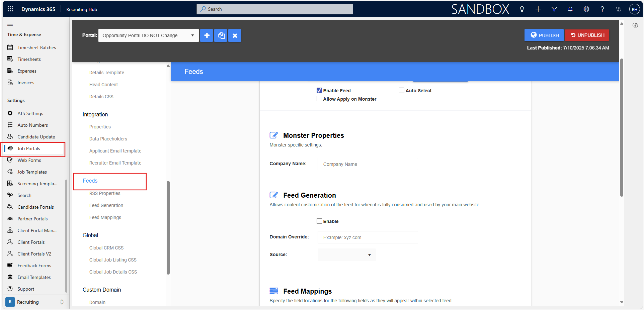Click the Screening Templates icon
644x310 pixels.
click(x=10, y=183)
